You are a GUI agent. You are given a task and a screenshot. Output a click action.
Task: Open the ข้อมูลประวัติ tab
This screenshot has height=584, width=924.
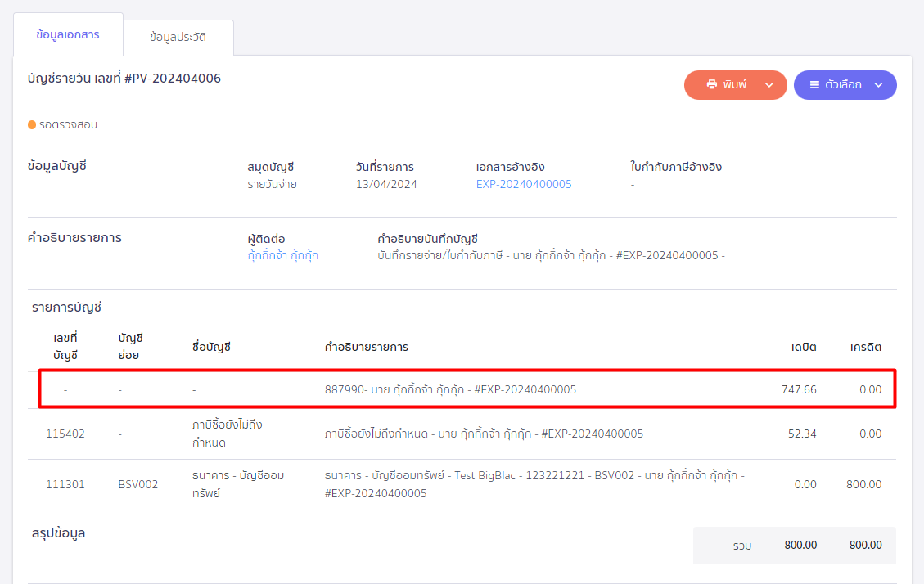pyautogui.click(x=178, y=38)
